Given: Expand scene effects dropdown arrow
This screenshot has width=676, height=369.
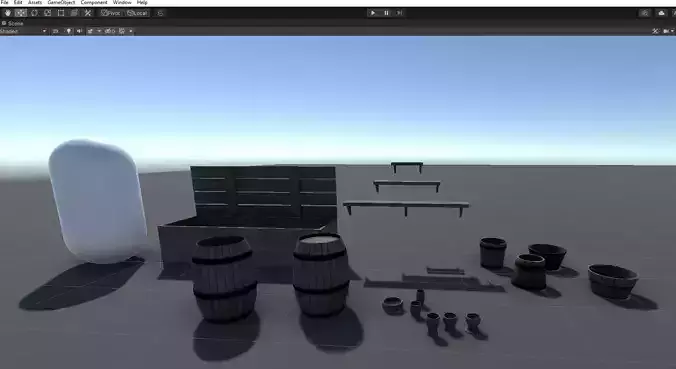Looking at the screenshot, I should click(99, 31).
